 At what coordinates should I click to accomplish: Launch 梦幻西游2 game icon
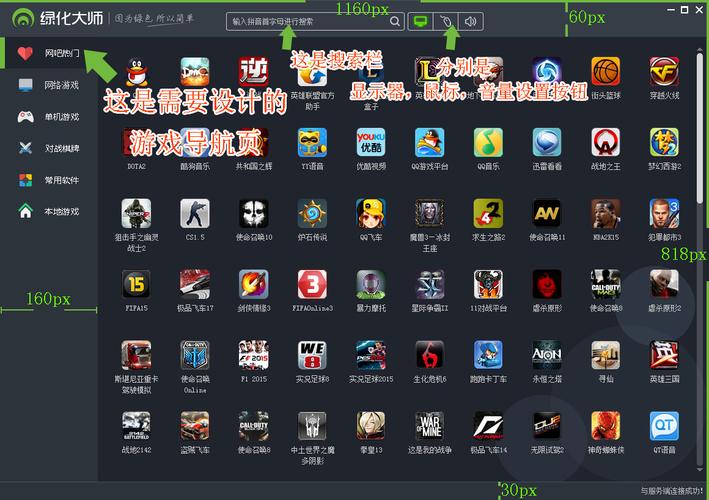point(664,142)
